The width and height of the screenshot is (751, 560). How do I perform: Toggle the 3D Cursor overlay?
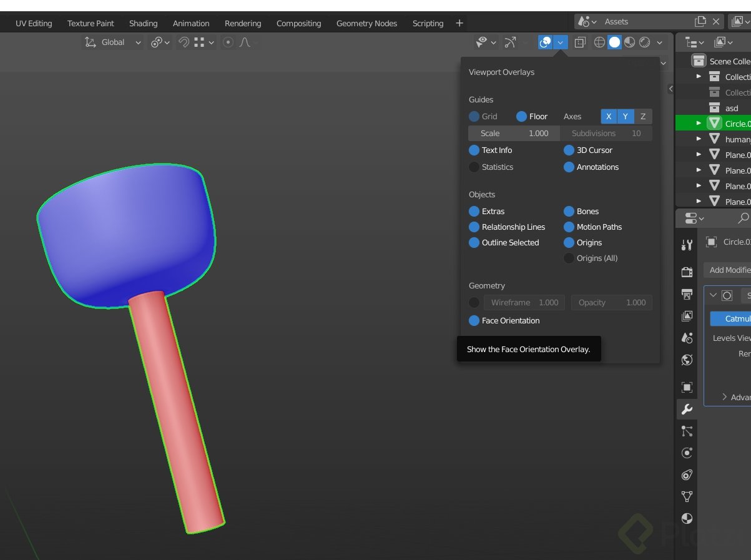(x=569, y=150)
